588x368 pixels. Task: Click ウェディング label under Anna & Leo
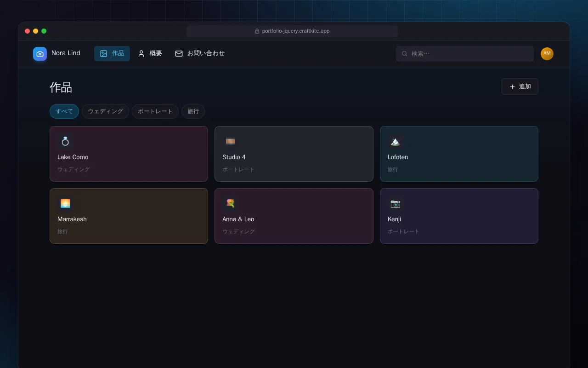pos(238,231)
